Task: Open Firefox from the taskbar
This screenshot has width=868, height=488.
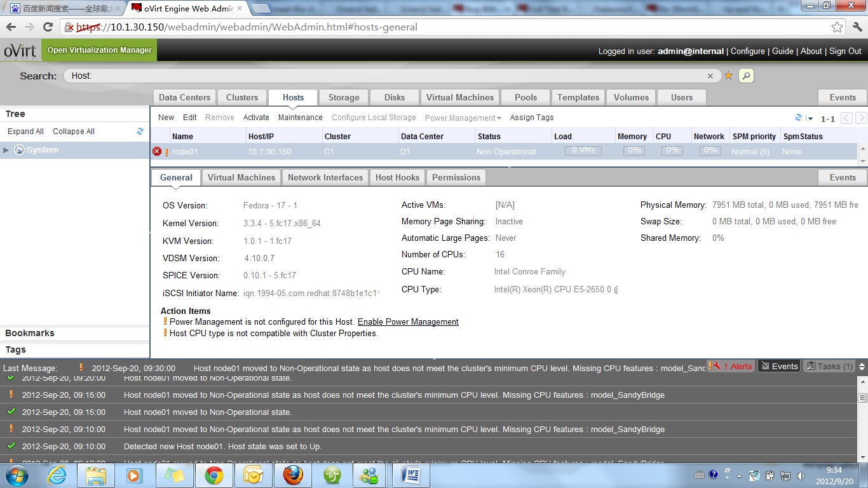Action: click(292, 475)
